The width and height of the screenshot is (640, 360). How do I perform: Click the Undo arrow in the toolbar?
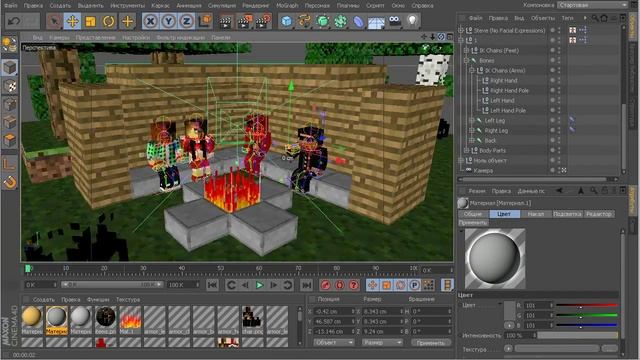(14, 21)
